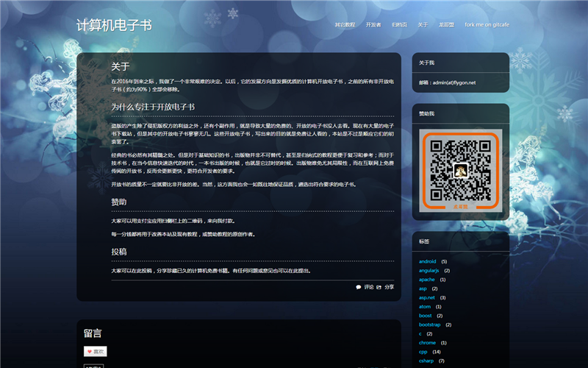Viewport: 588px width, 368px height.
Task: Open the bootstrap tag
Action: pos(430,325)
